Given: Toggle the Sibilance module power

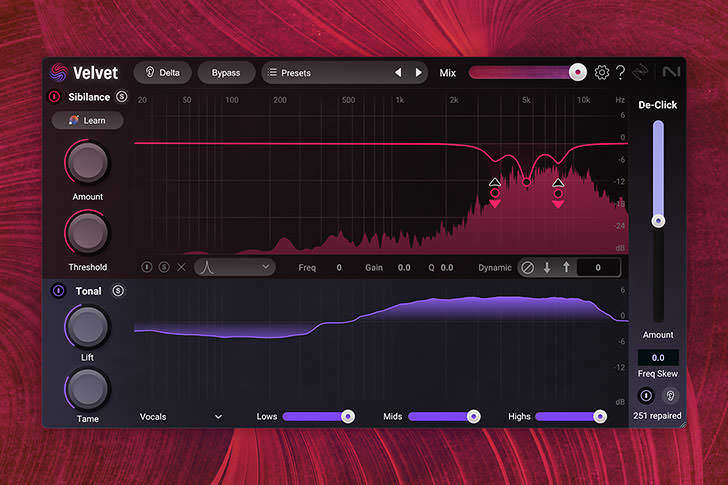Looking at the screenshot, I should pos(54,97).
